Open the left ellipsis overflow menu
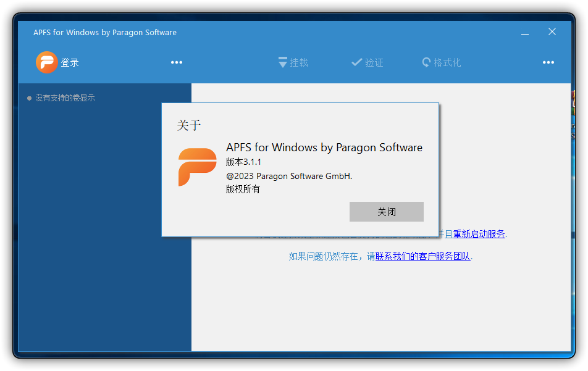The image size is (588, 371). coord(177,62)
